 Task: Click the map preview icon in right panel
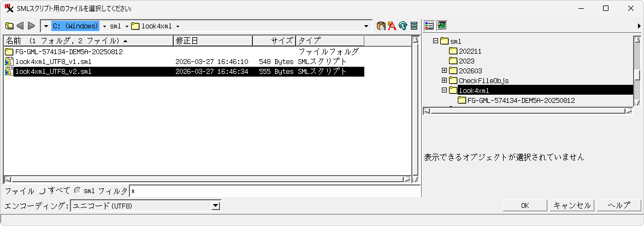click(x=441, y=26)
